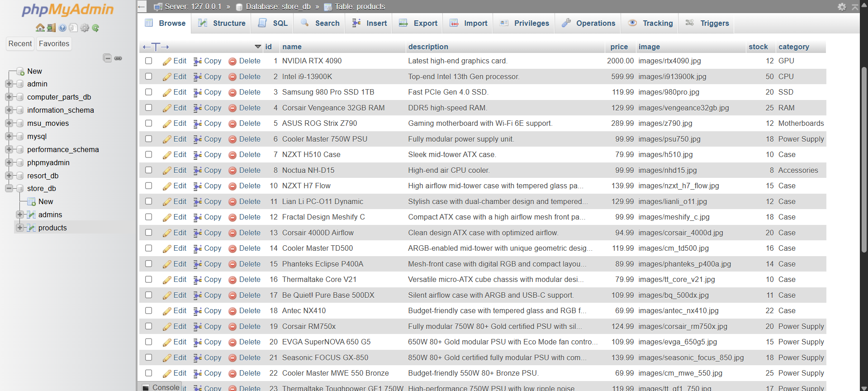Tick checkbox for Corsair RM750x row

[x=148, y=326]
